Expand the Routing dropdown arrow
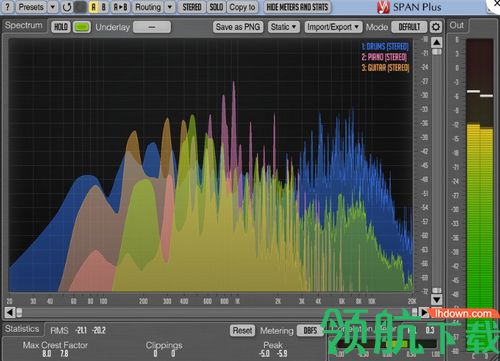Viewport: 500px width, 361px height. [170, 7]
